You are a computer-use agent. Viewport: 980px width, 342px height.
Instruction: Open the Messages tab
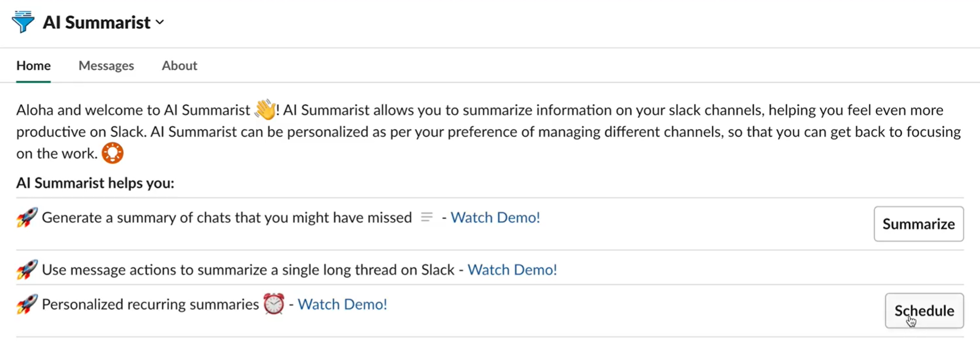point(106,65)
